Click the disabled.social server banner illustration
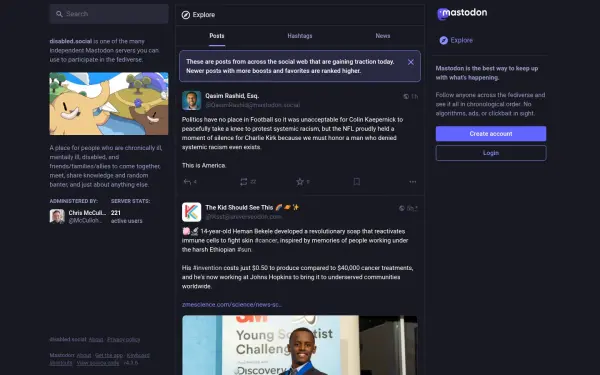 [x=109, y=104]
